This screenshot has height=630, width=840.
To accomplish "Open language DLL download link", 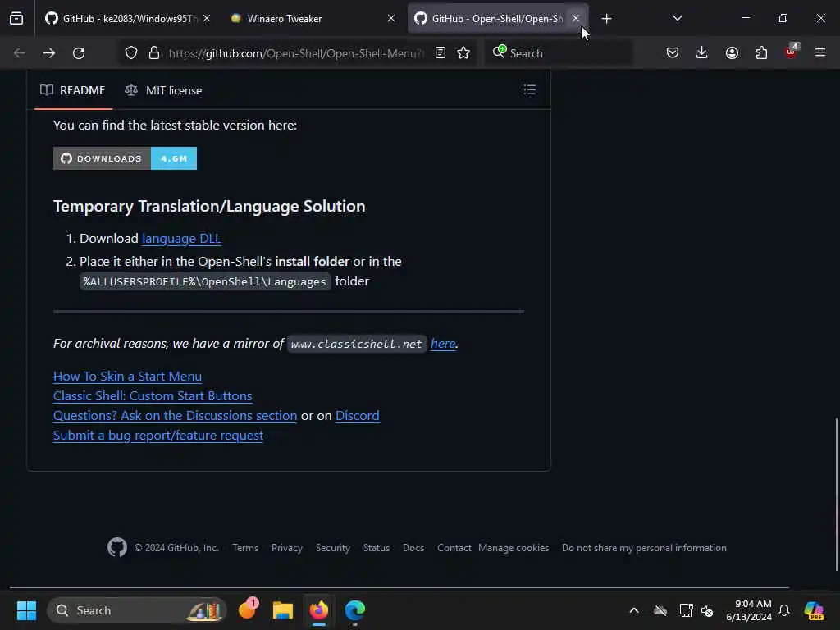I will click(181, 239).
